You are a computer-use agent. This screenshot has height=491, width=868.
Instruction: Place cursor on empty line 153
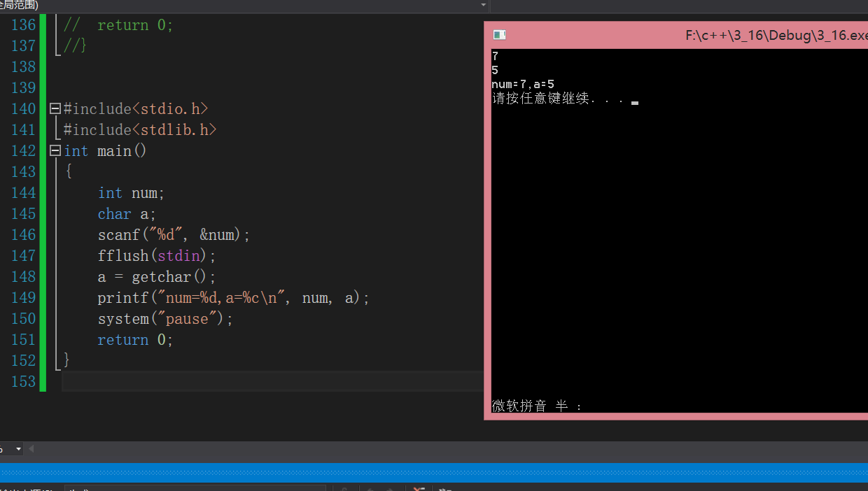[272, 381]
